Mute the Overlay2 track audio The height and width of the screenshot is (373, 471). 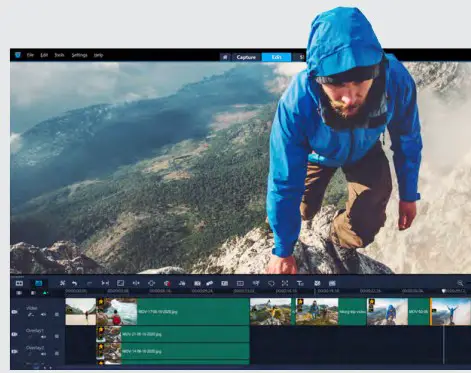[x=44, y=354]
